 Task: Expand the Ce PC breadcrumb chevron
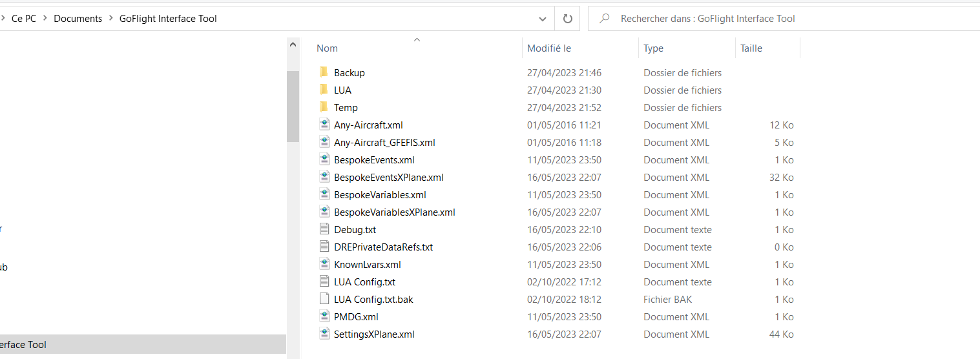(45, 19)
